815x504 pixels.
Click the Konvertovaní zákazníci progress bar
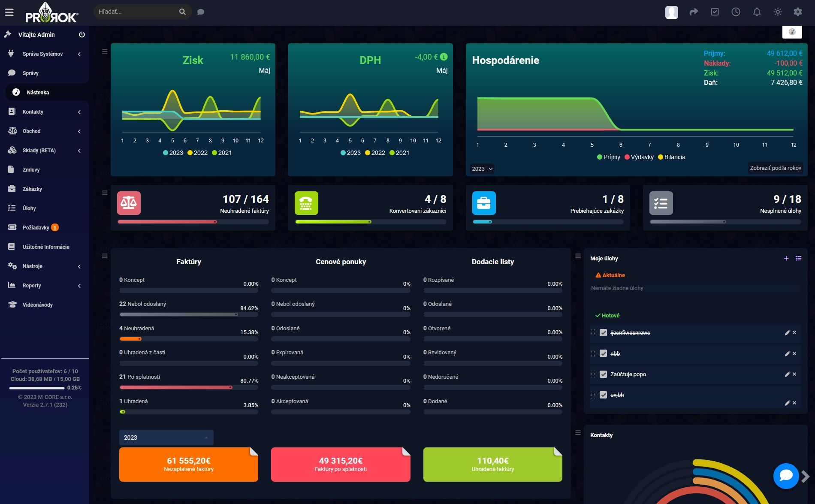371,222
